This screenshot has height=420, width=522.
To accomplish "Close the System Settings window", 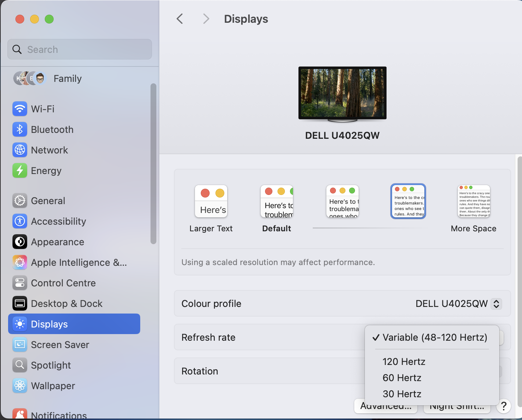I will pyautogui.click(x=20, y=19).
